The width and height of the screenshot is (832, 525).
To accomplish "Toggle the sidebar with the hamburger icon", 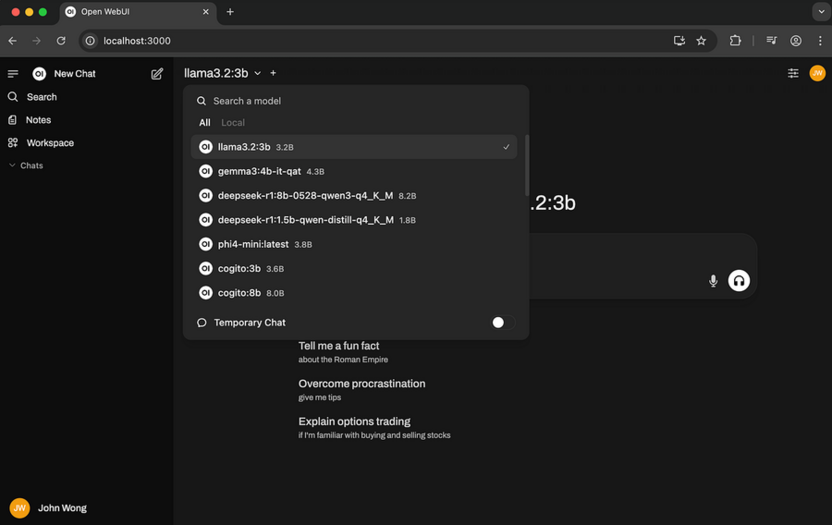I will (13, 73).
